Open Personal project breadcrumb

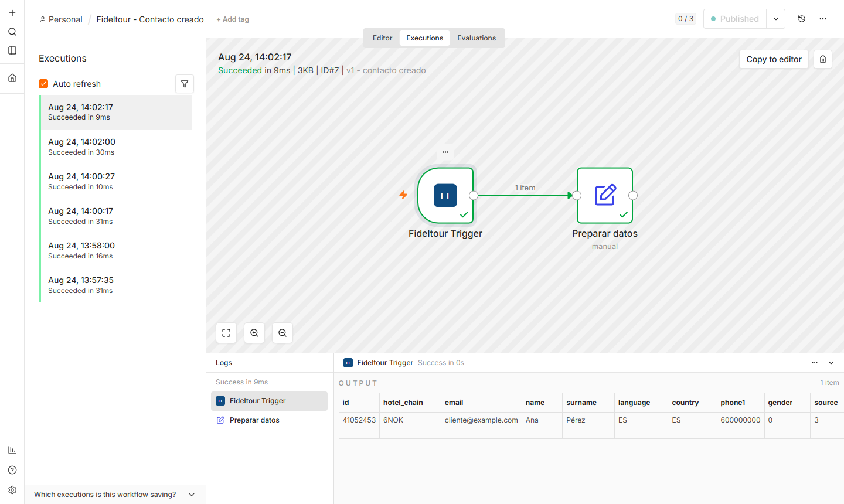point(61,19)
